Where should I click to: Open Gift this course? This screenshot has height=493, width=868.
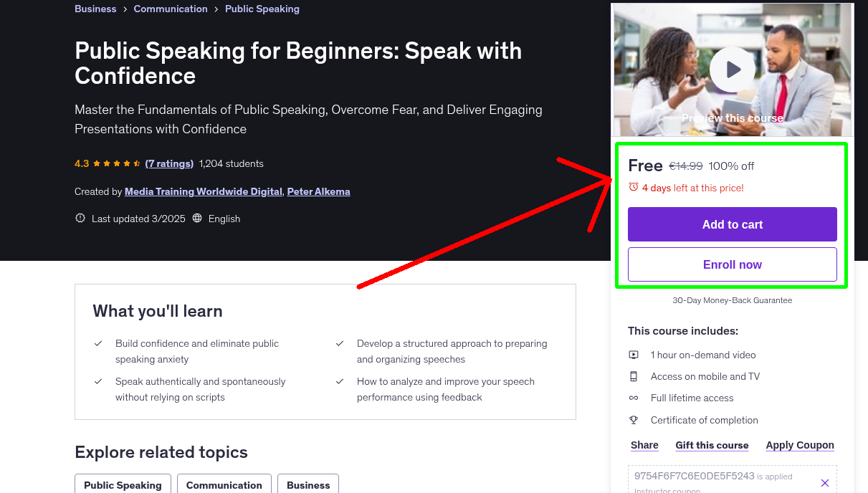[x=712, y=445]
